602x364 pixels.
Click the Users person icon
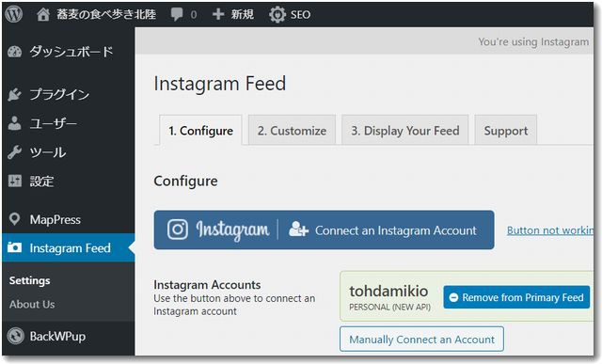pos(15,123)
